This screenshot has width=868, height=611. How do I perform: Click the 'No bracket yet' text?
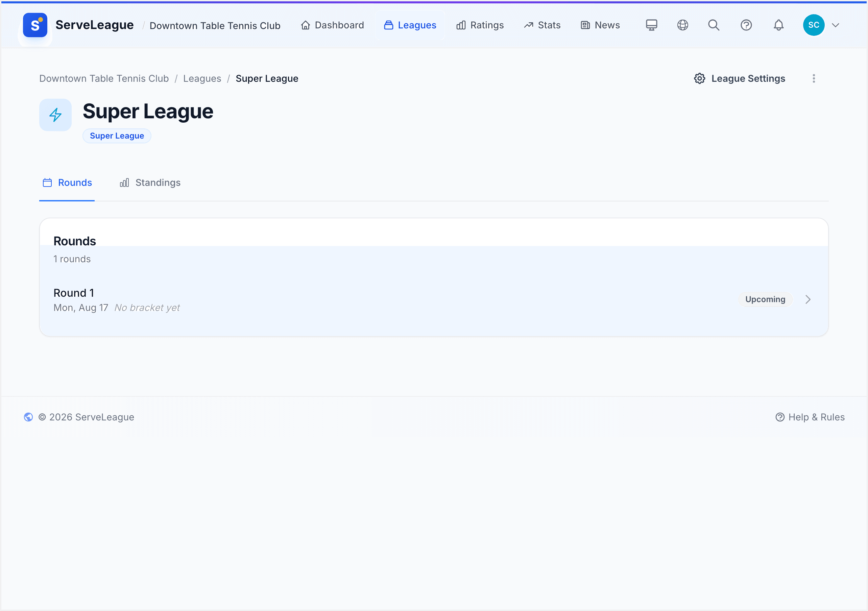(x=147, y=308)
